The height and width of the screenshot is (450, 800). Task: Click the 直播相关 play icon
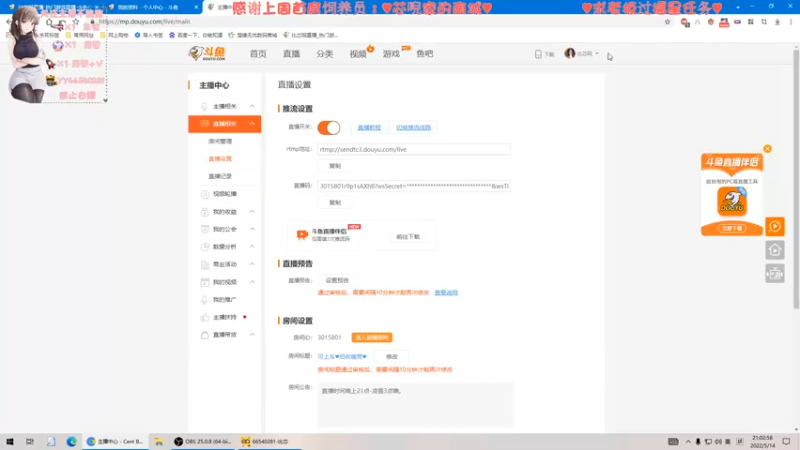205,123
